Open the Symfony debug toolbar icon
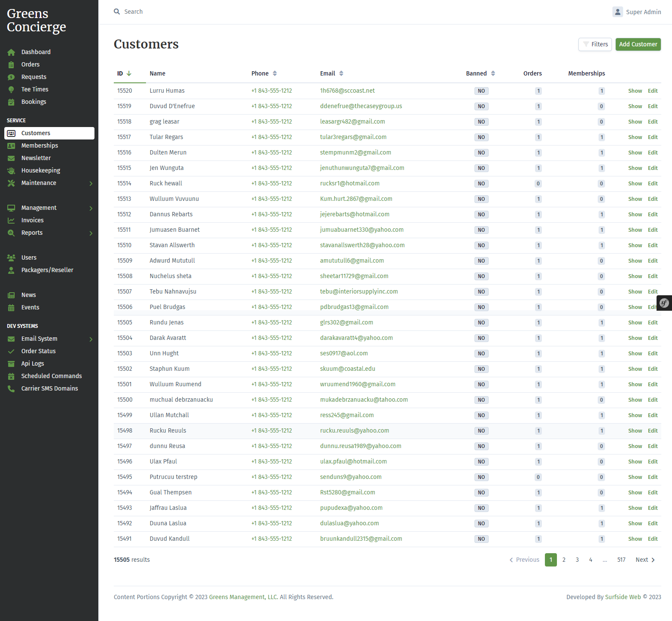Screen dimensions: 672x621 click(x=664, y=303)
